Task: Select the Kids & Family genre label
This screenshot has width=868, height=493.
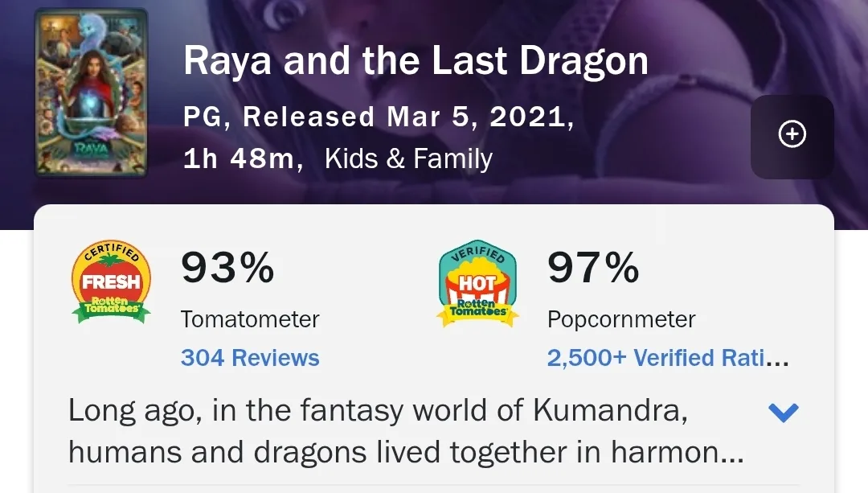Action: 408,158
